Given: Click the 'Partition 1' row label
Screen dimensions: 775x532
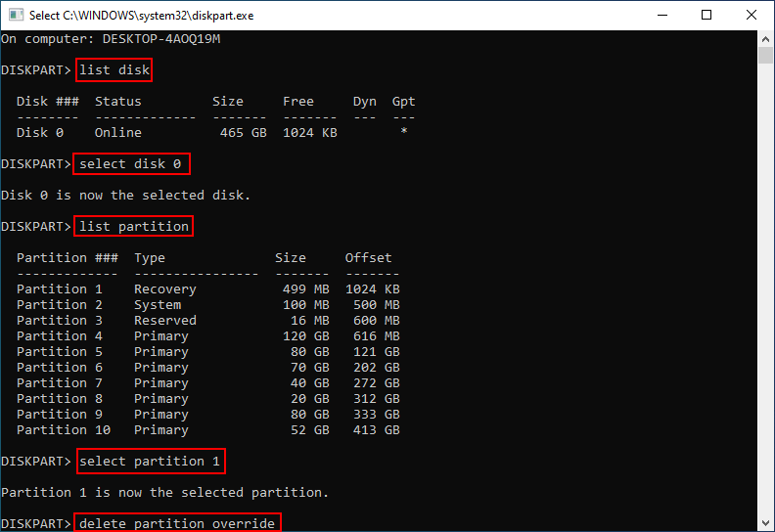Looking at the screenshot, I should pos(60,288).
